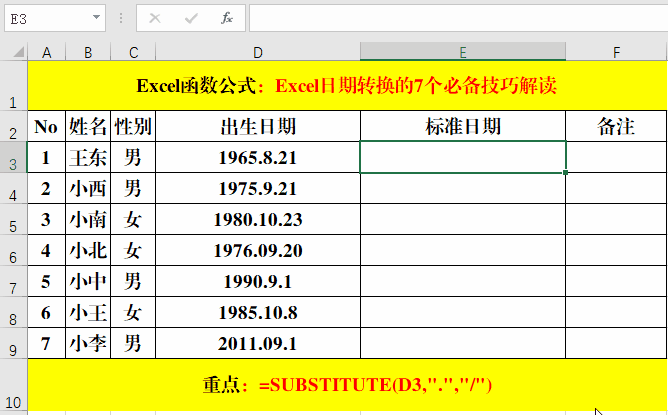Click the 'No' header cell
The height and width of the screenshot is (415, 668).
coord(46,126)
